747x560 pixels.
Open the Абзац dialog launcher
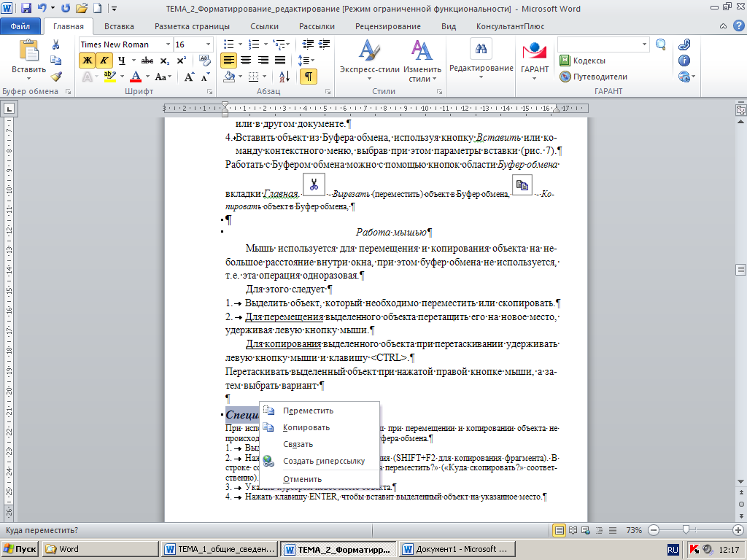[x=328, y=91]
